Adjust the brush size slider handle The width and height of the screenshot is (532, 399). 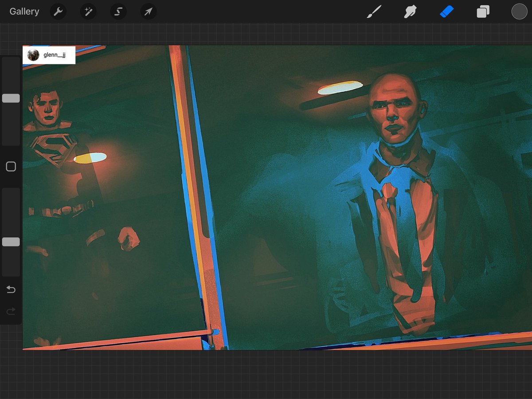point(11,98)
